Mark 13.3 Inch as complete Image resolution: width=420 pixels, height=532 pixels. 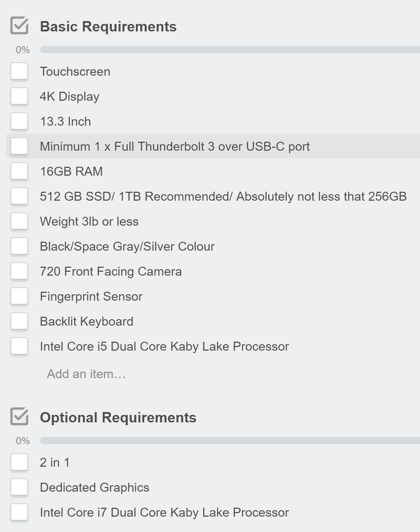click(20, 121)
